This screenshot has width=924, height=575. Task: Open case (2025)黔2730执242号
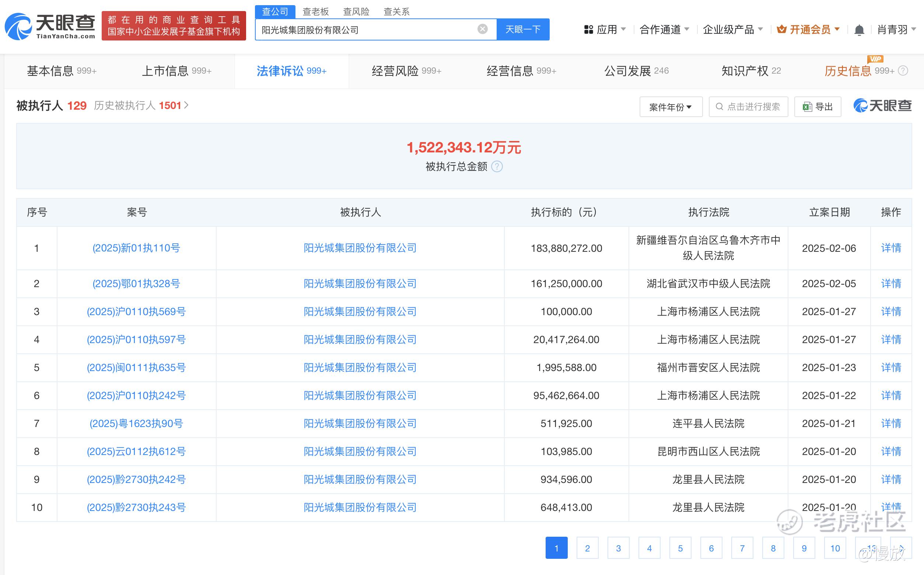click(x=136, y=480)
